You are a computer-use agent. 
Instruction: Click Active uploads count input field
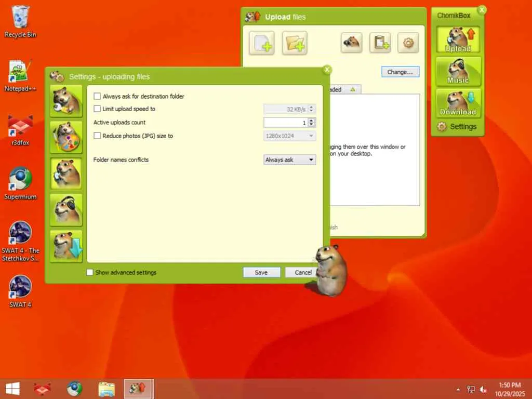point(286,123)
